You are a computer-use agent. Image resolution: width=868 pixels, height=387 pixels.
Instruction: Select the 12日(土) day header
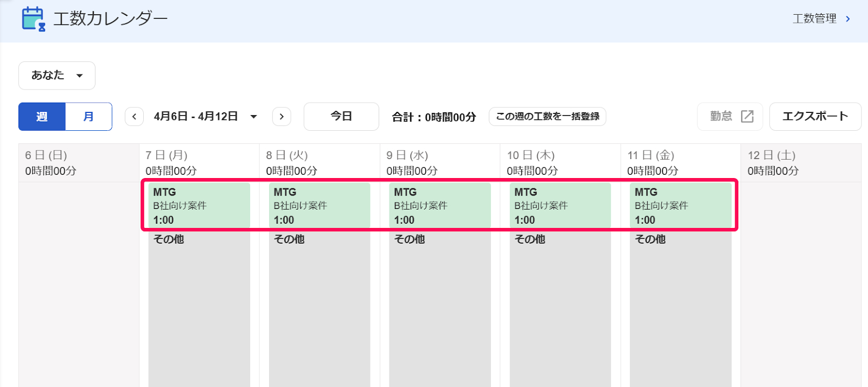coord(772,155)
